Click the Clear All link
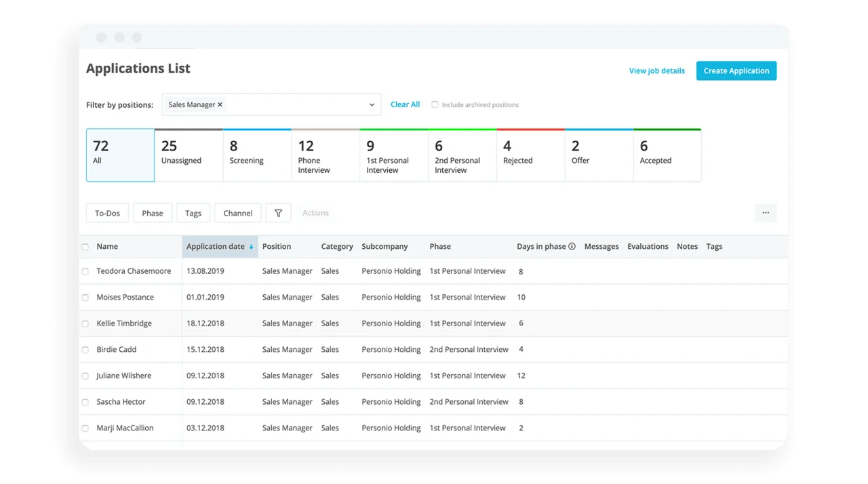The width and height of the screenshot is (868, 484). coord(405,104)
